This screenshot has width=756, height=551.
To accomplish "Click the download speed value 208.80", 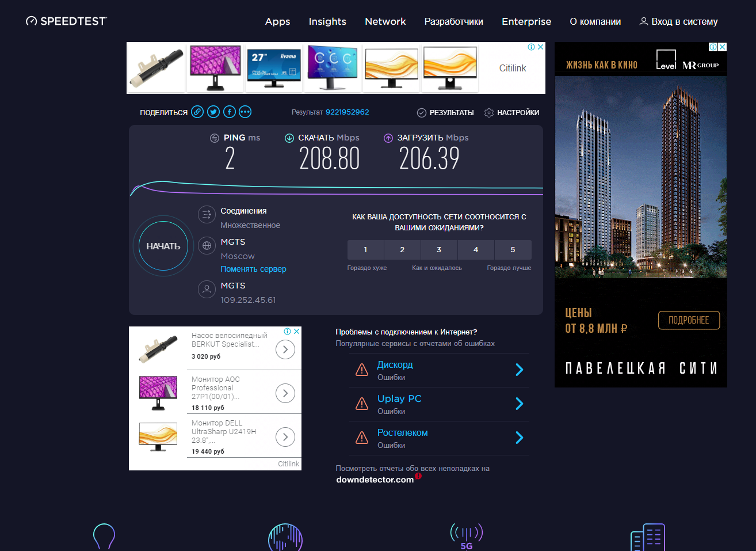I will 330,158.
